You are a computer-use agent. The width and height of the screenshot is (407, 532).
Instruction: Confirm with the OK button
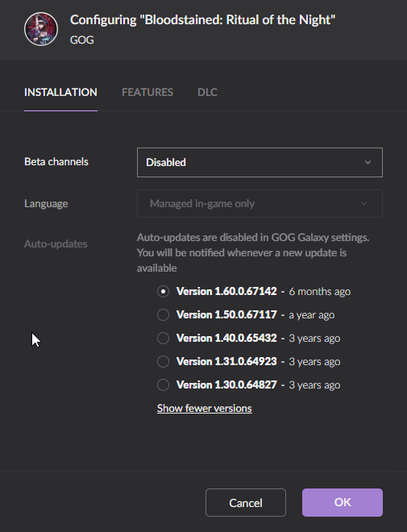point(343,502)
